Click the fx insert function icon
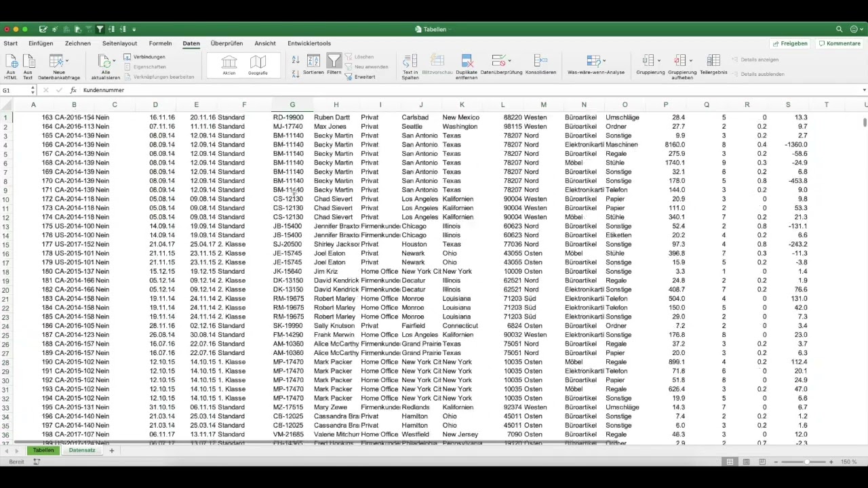 click(73, 90)
